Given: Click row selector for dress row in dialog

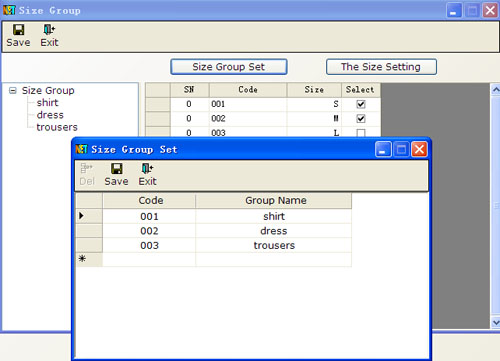Looking at the screenshot, I should click(x=89, y=231).
